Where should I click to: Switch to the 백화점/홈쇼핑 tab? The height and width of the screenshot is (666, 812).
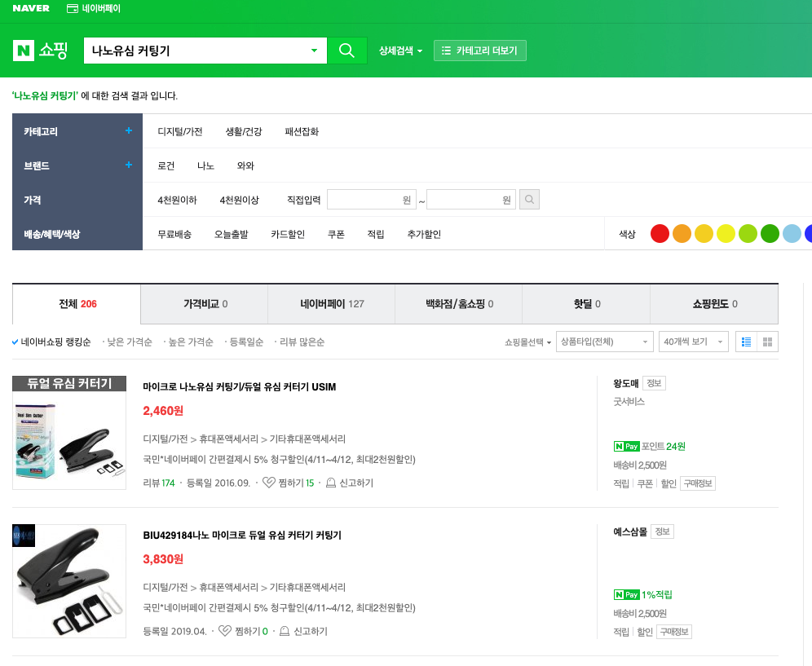coord(459,304)
